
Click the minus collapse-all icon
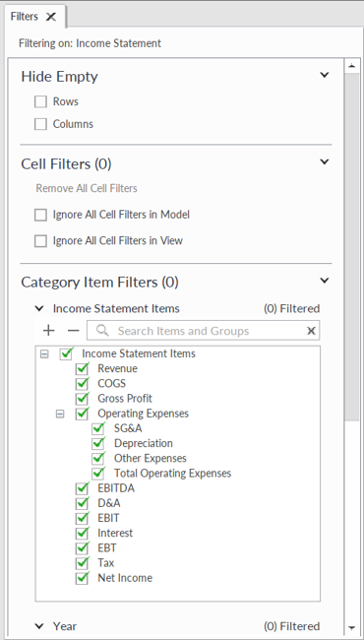74,331
